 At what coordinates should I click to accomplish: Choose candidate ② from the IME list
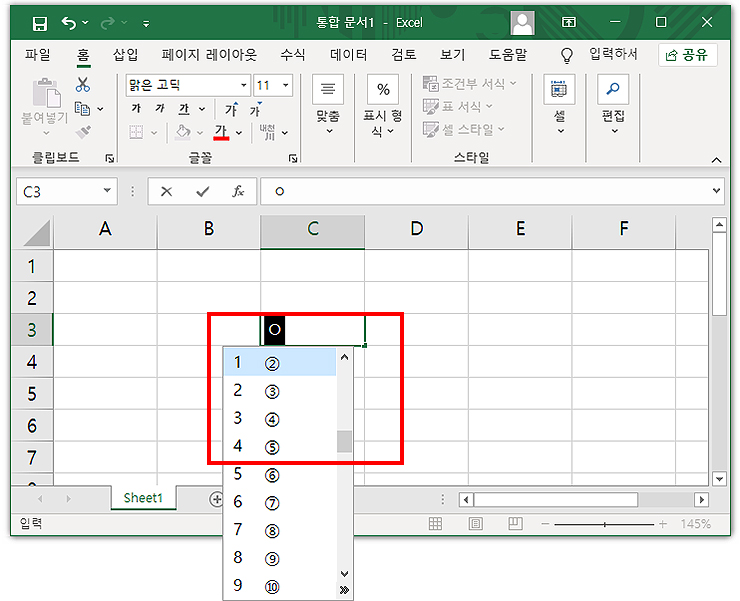click(280, 363)
